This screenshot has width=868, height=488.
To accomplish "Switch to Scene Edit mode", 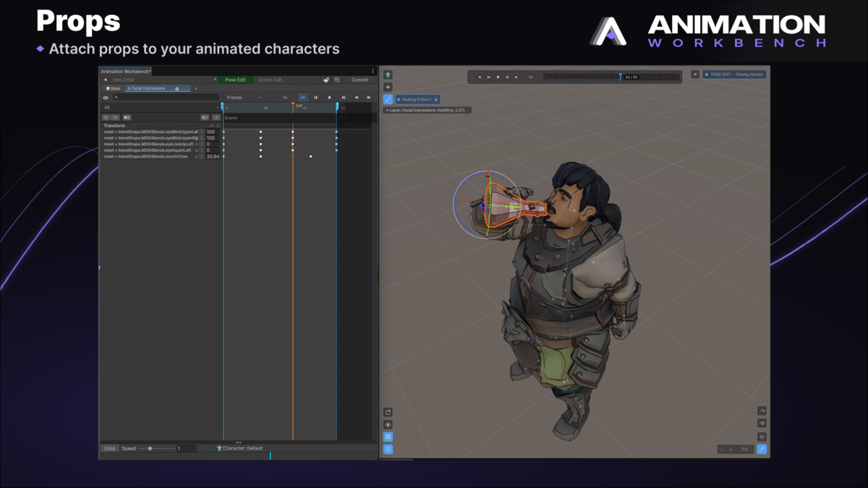I will pos(270,80).
